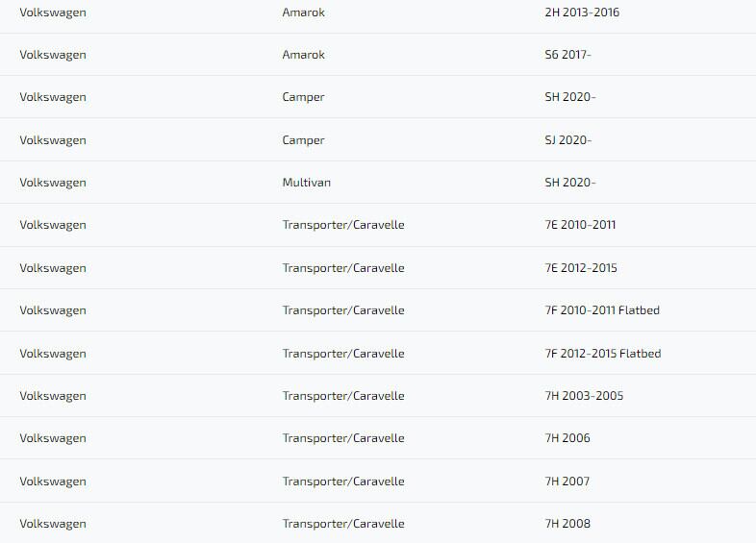Image resolution: width=756 pixels, height=543 pixels.
Task: Select "Amarok" in the 2H 2013-2016 row
Action: (304, 12)
